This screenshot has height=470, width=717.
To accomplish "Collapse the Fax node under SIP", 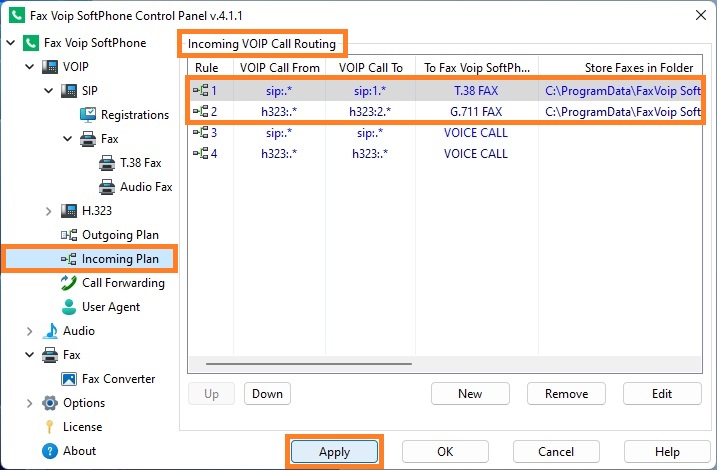I will [68, 139].
